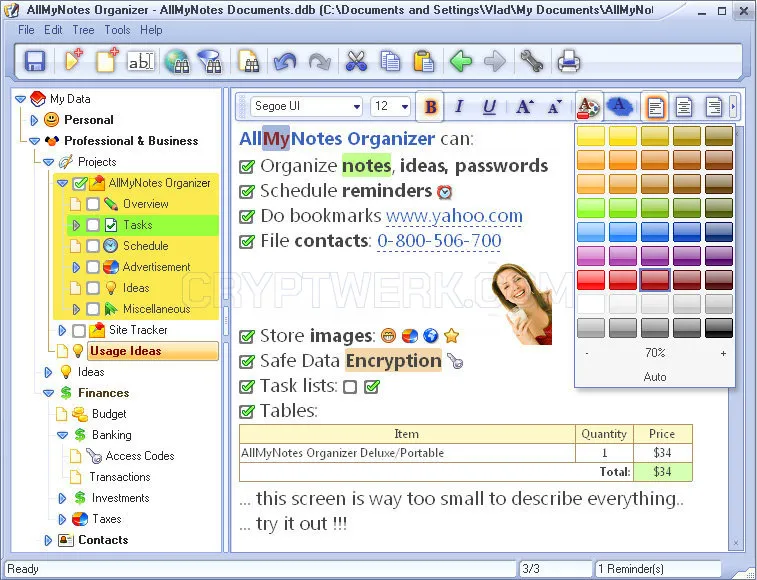Navigate back with green arrow
The width and height of the screenshot is (757, 580).
(x=461, y=62)
